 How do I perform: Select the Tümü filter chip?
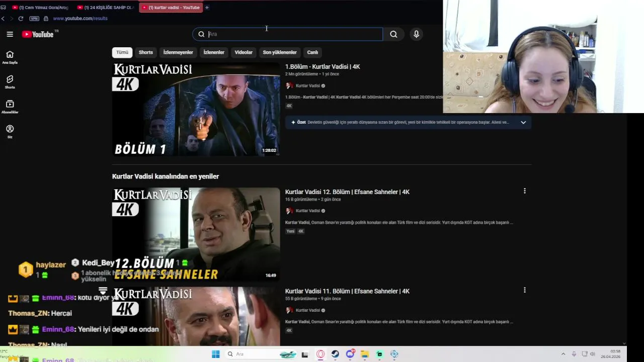point(122,52)
